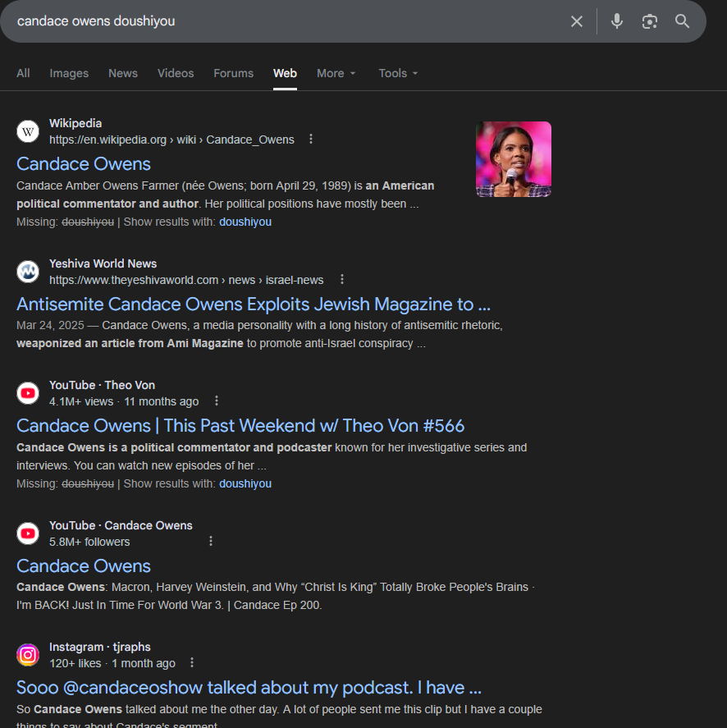Image resolution: width=727 pixels, height=728 pixels.
Task: Click 'Instagram · tjraphs' source label
Action: (x=100, y=648)
